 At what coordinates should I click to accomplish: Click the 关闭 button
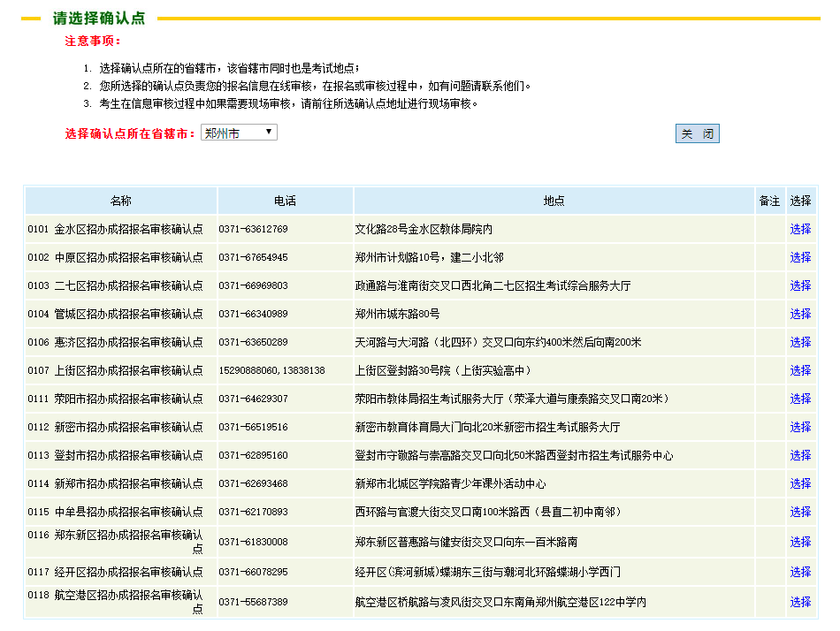tap(697, 133)
